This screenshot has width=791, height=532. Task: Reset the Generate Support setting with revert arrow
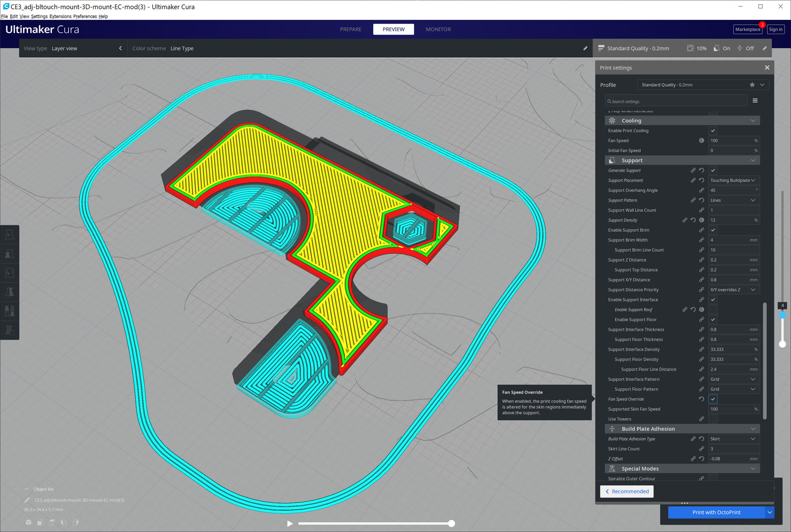coord(702,171)
